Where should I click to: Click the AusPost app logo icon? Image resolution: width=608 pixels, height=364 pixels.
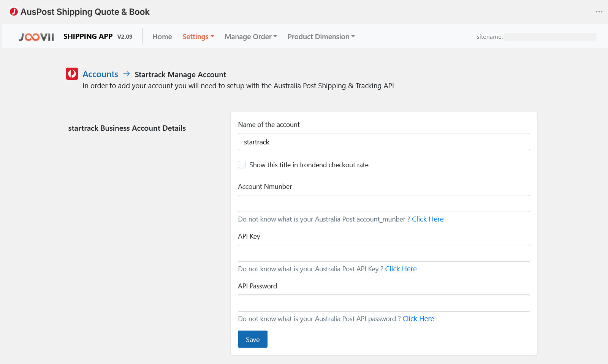tap(14, 12)
